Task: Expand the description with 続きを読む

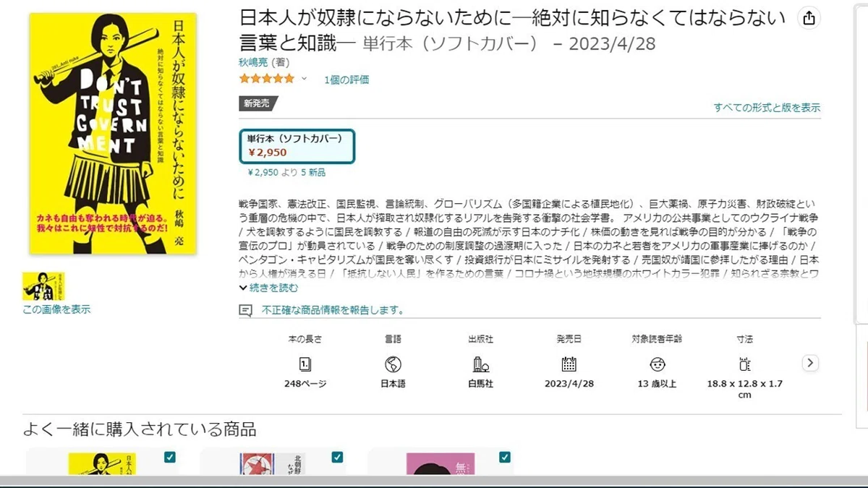Action: 268,288
